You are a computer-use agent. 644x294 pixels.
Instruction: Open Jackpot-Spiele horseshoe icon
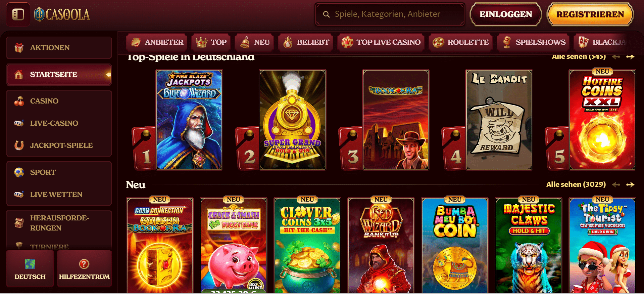[19, 145]
